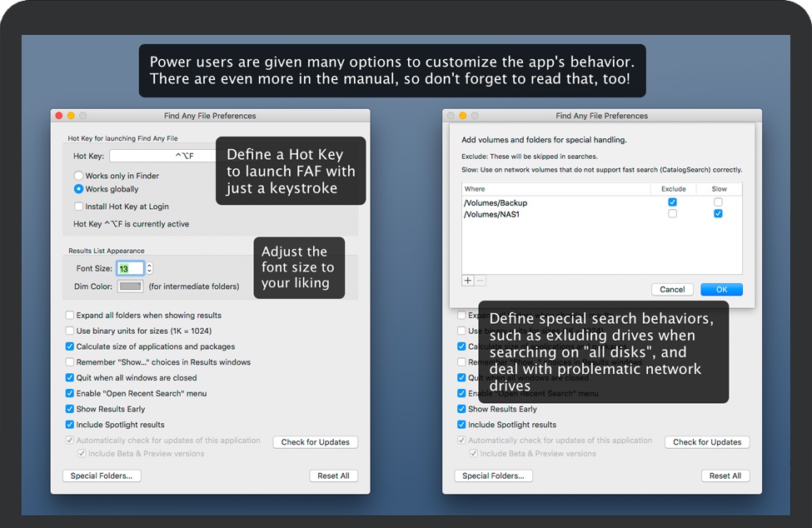
Task: Select the "Works globally" radio button
Action: tap(79, 189)
